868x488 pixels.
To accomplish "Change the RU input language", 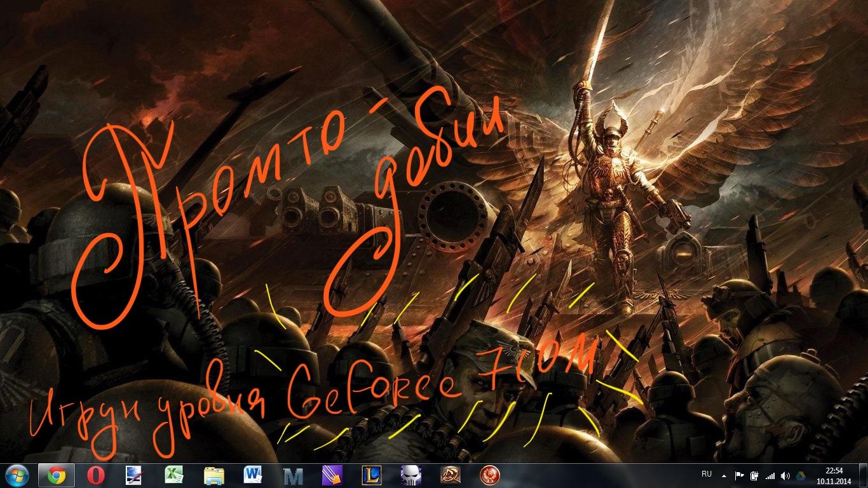I will pos(707,474).
